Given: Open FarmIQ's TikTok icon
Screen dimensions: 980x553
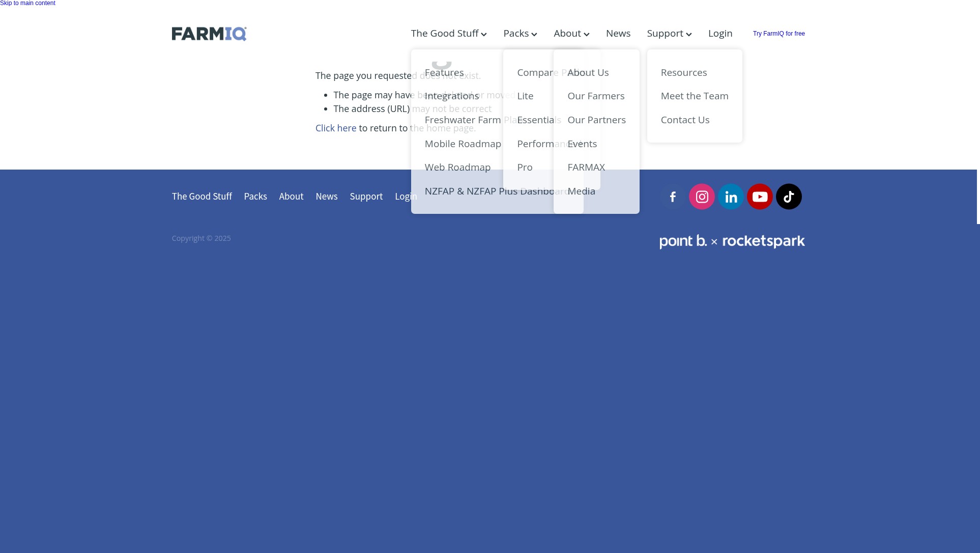Looking at the screenshot, I should pyautogui.click(x=789, y=197).
